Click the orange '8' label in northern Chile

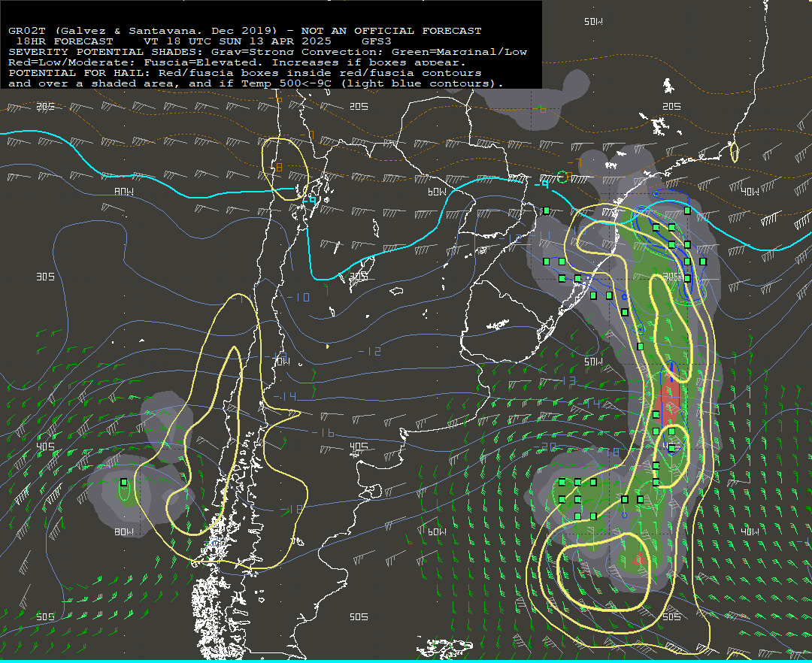pos(279,167)
